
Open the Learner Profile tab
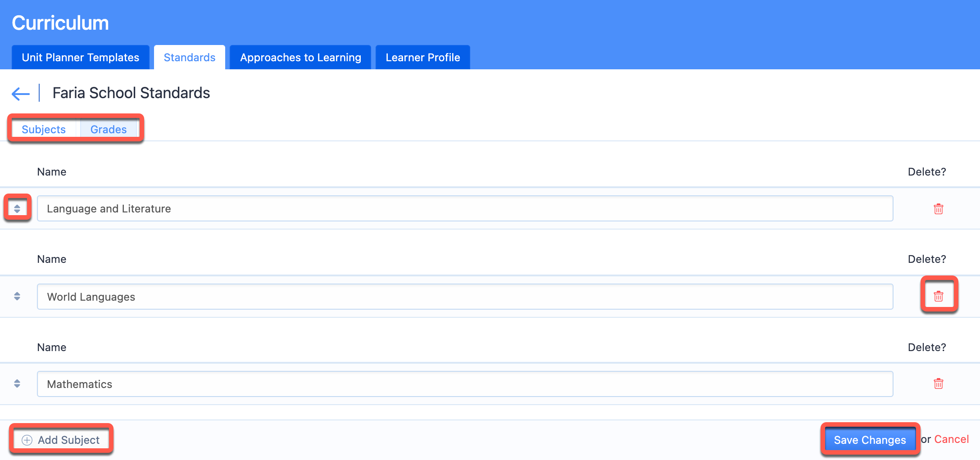point(423,57)
